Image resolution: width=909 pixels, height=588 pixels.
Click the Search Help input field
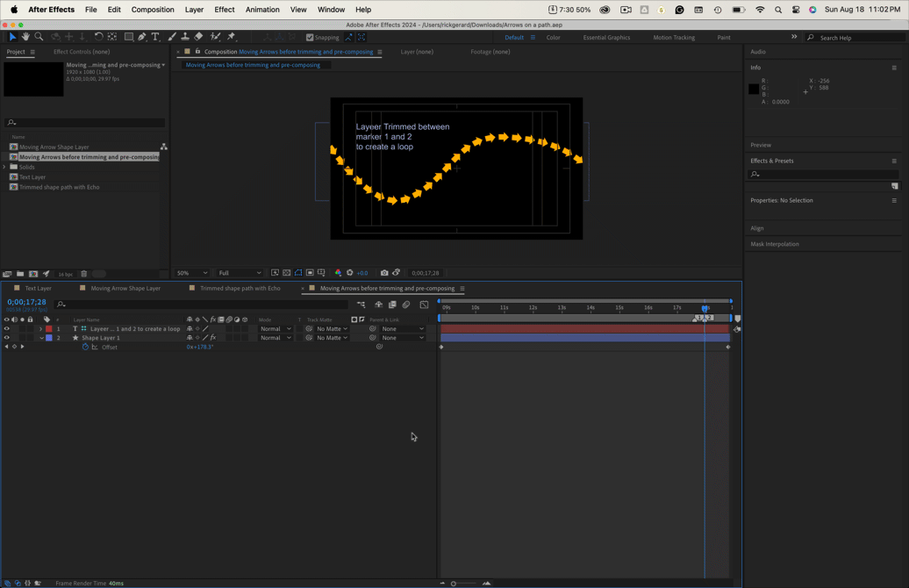(x=860, y=38)
